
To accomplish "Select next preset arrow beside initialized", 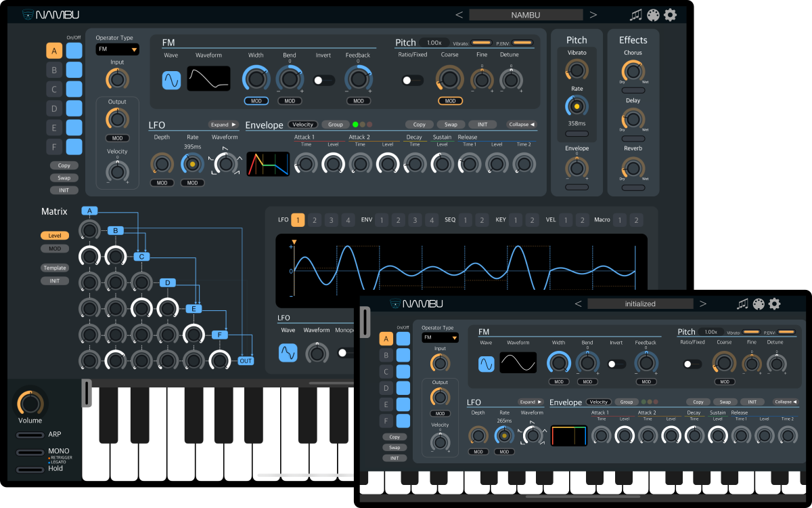I will coord(703,303).
